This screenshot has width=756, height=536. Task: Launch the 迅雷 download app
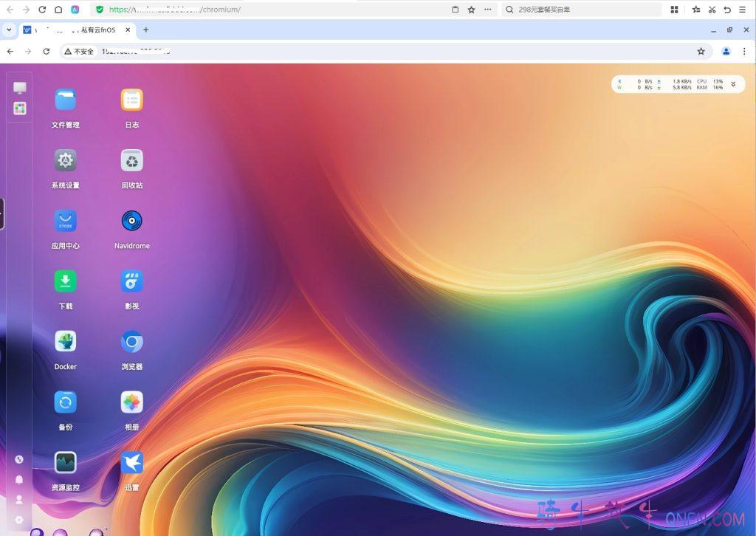131,463
